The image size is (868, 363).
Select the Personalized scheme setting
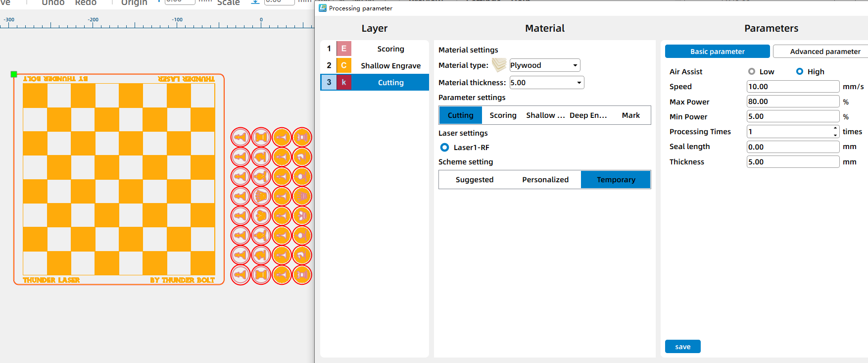(545, 180)
